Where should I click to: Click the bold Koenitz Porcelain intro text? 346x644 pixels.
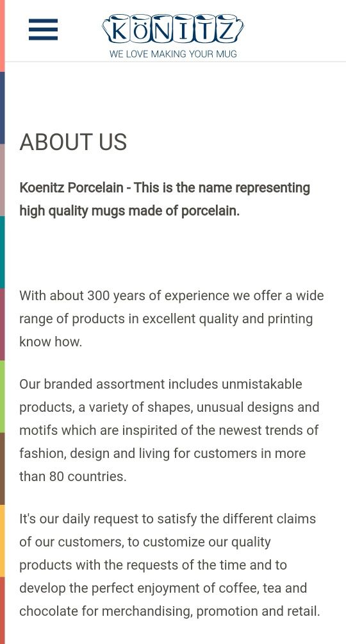click(165, 199)
